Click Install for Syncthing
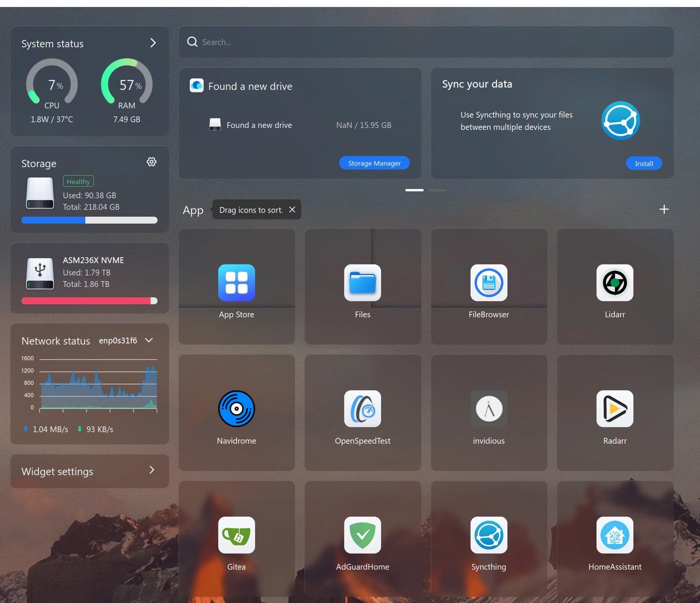700x603 pixels. click(x=643, y=163)
